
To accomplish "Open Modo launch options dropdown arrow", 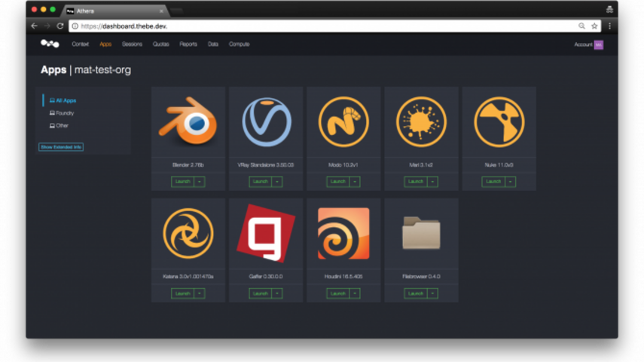I will 355,182.
